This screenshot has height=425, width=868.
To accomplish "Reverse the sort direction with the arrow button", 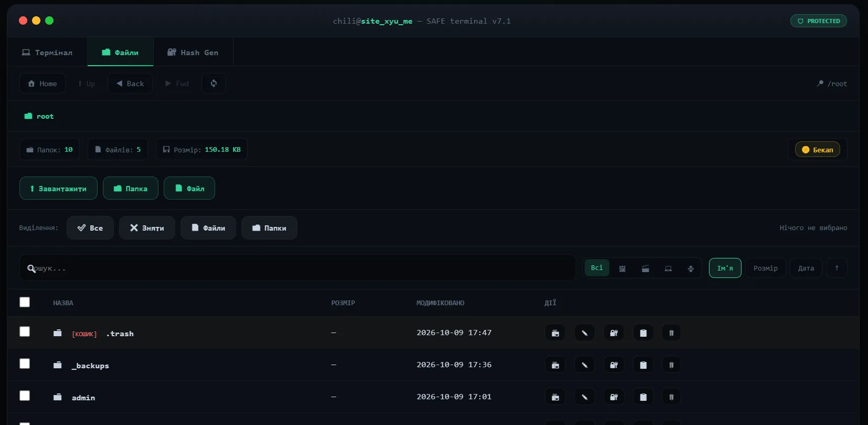I will pos(837,268).
